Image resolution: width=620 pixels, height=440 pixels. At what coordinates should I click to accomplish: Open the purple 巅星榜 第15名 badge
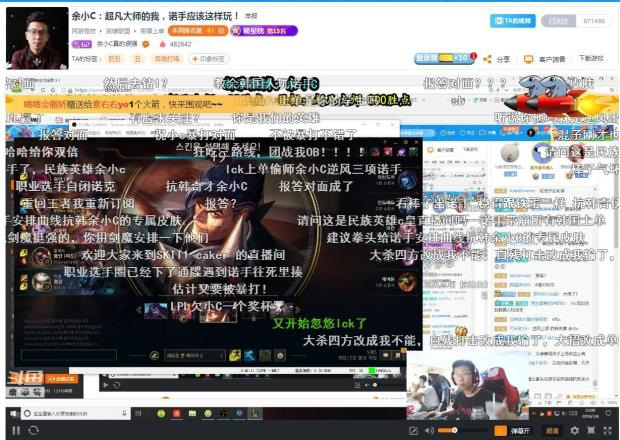click(264, 30)
